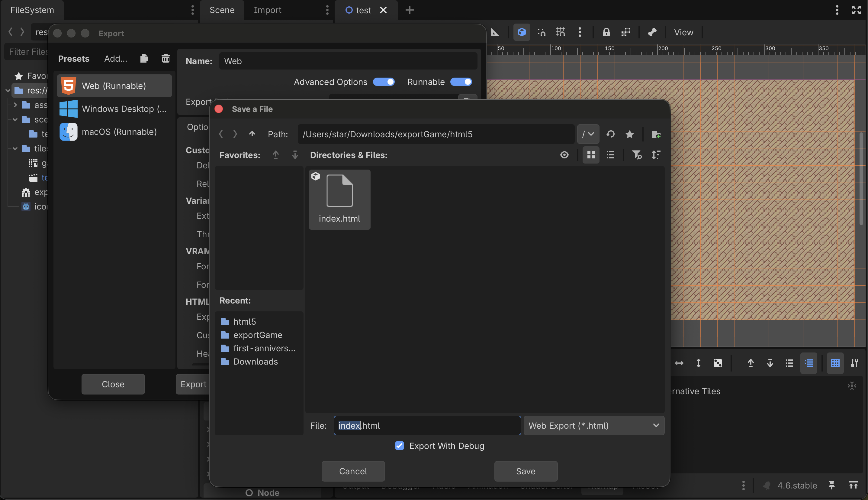The width and height of the screenshot is (868, 500).
Task: Open the file sort options icon
Action: tap(656, 155)
